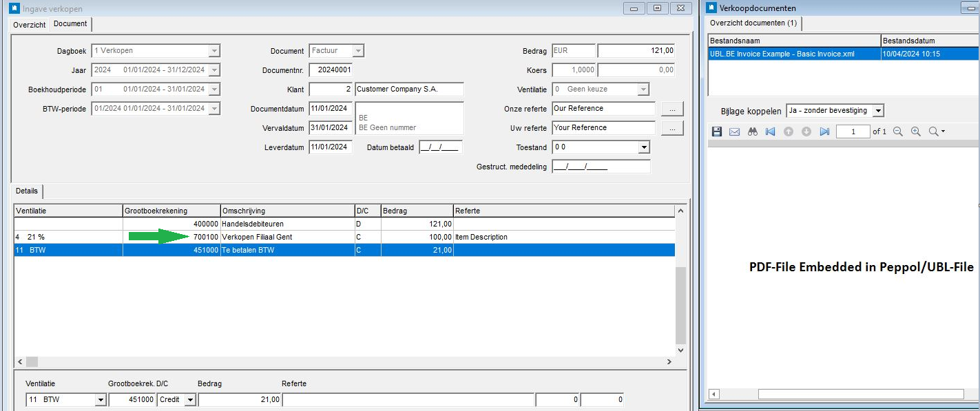Screen dimensions: 980x411
Task: Switch to the Overzicht tab
Action: pyautogui.click(x=30, y=25)
